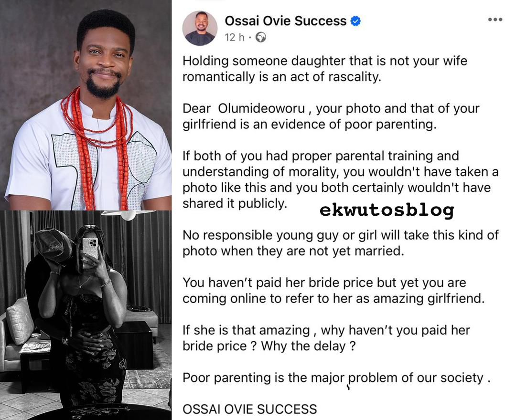
Task: Click the Olumideoworu name in the post
Action: coord(262,108)
